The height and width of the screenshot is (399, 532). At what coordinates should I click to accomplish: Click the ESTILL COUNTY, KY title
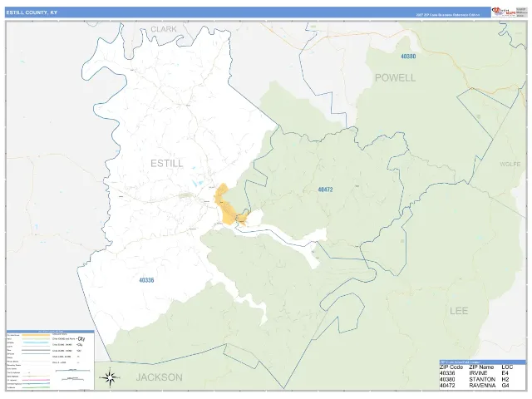[32, 12]
